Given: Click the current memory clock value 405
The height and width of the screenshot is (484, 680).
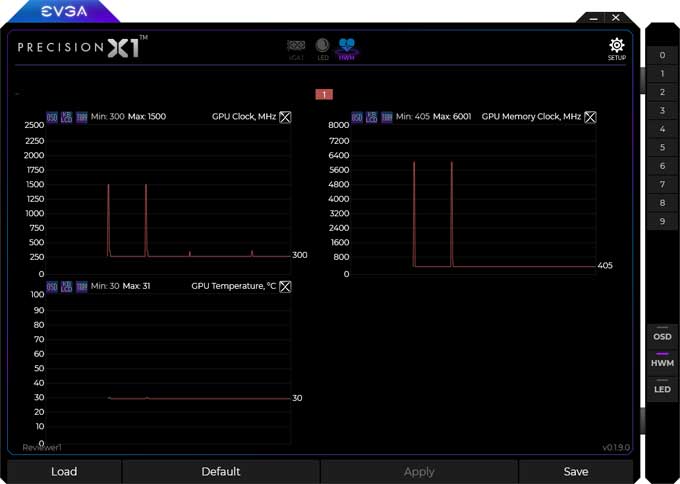Looking at the screenshot, I should [605, 265].
